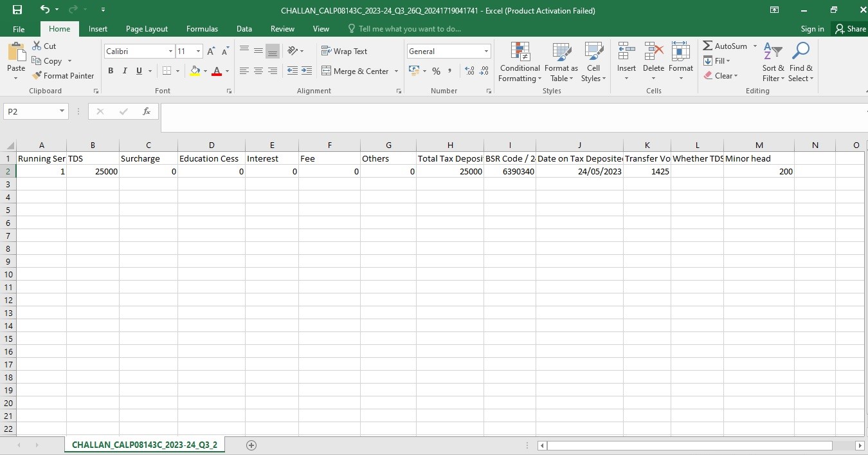Click the Sign in link
The height and width of the screenshot is (455, 868).
point(812,29)
